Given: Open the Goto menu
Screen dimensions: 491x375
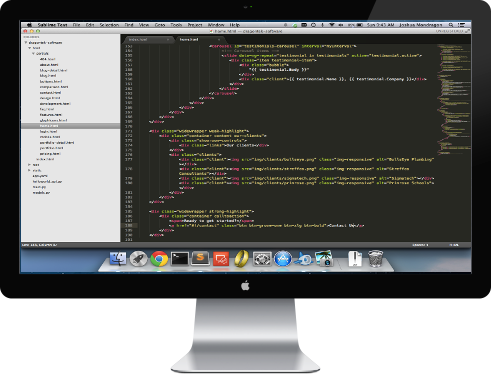Looking at the screenshot, I should point(160,25).
